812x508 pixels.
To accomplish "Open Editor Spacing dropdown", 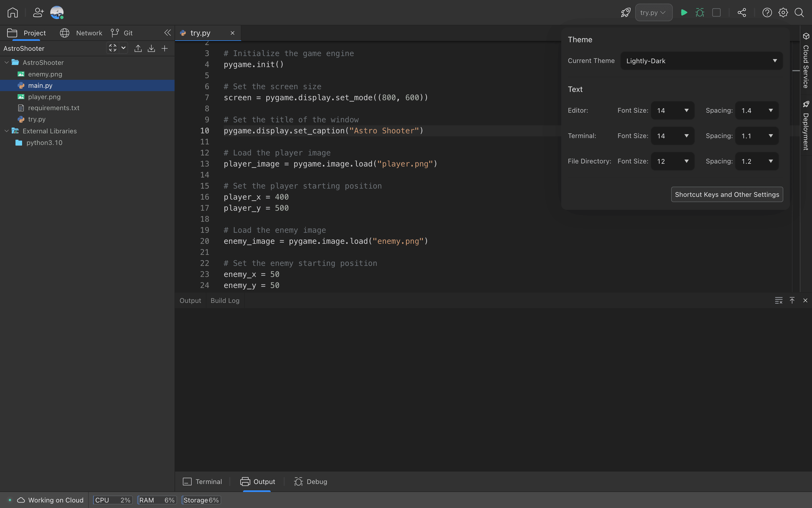I will coord(757,110).
